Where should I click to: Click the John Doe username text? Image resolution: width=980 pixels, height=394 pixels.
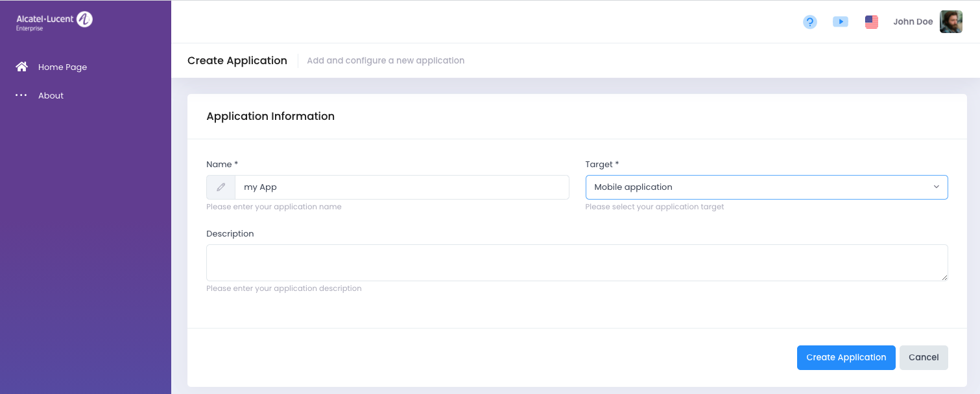913,22
